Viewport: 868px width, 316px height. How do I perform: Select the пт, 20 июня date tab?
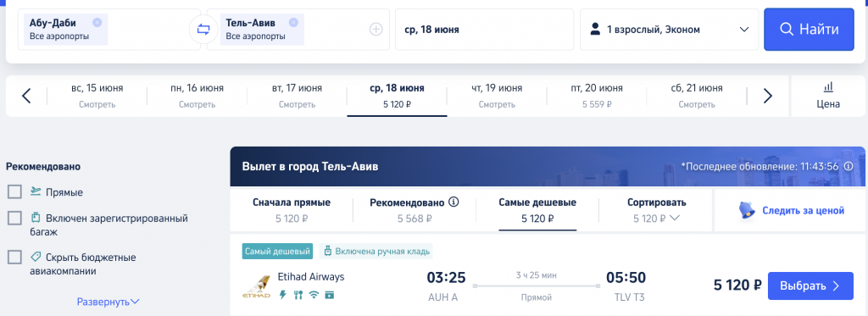click(597, 95)
